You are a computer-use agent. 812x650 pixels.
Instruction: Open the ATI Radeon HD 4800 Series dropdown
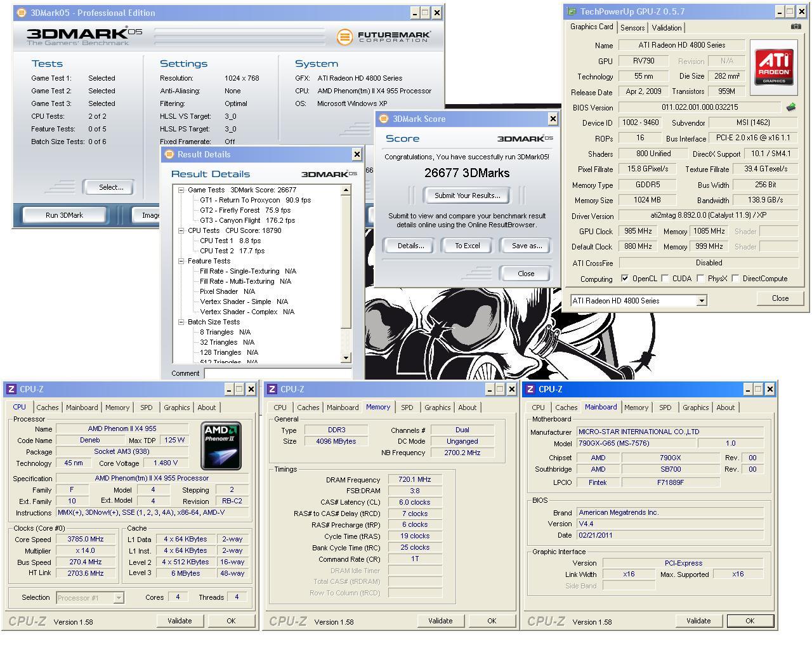tap(702, 301)
